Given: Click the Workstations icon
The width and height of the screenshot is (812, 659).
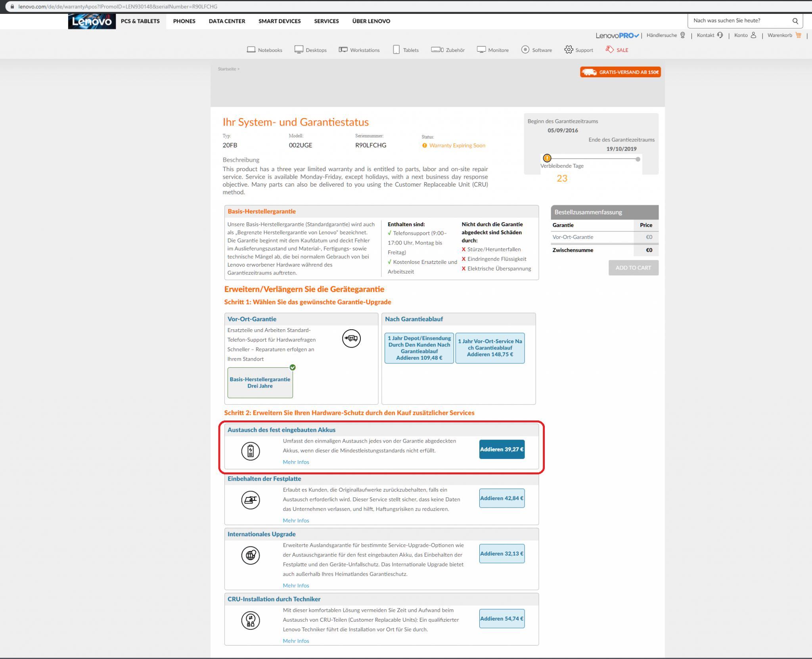Looking at the screenshot, I should coord(343,50).
